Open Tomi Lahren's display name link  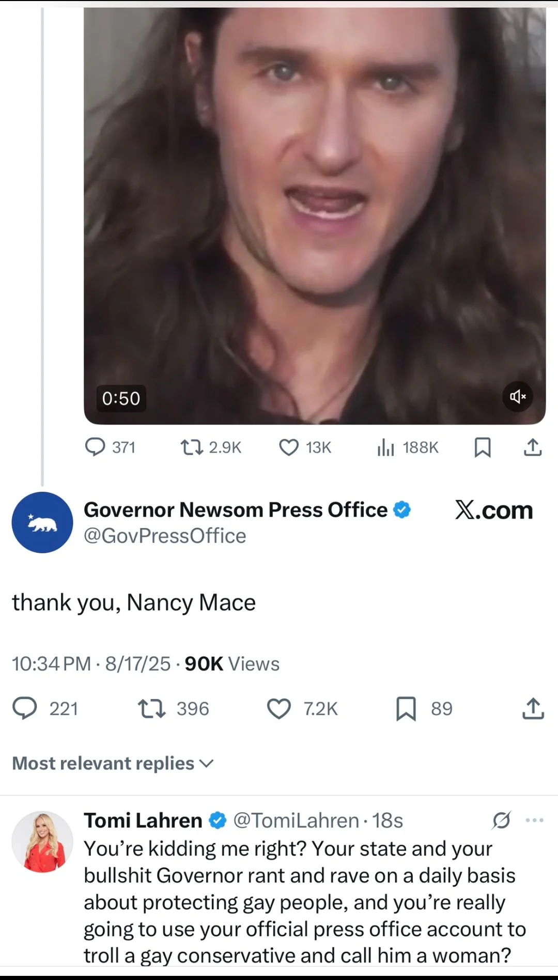[143, 820]
